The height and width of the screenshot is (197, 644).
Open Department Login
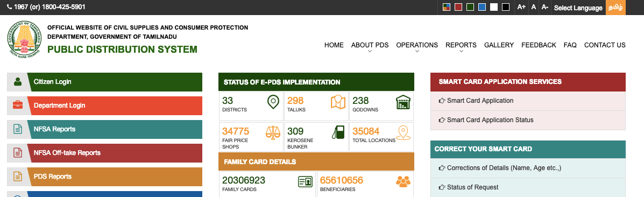coord(105,105)
